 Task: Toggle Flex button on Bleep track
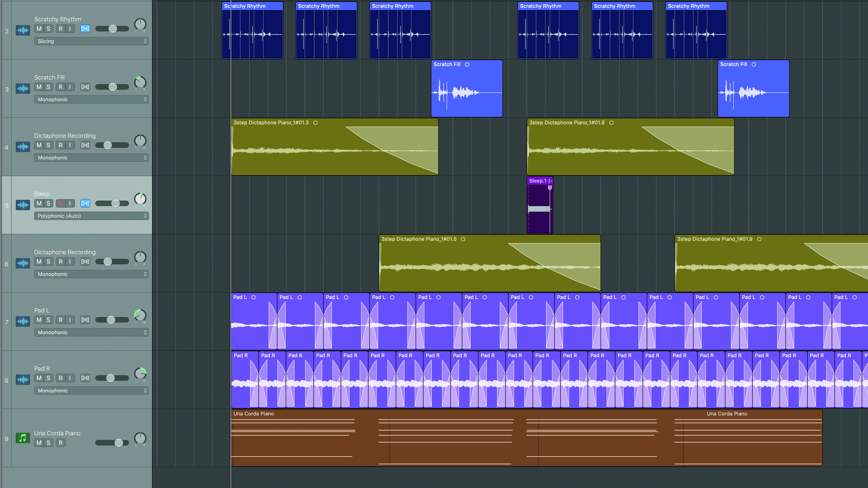(85, 203)
